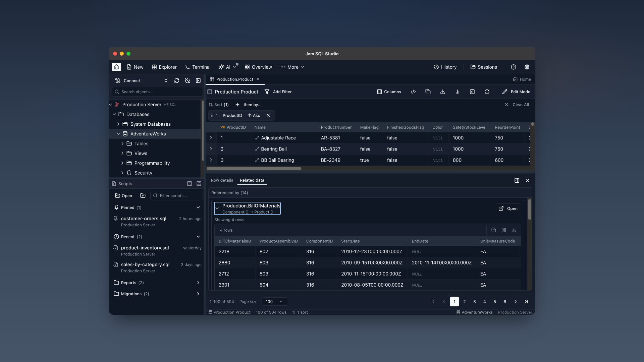Disconnect from the Production Server
This screenshot has height=362, width=644.
(x=187, y=80)
